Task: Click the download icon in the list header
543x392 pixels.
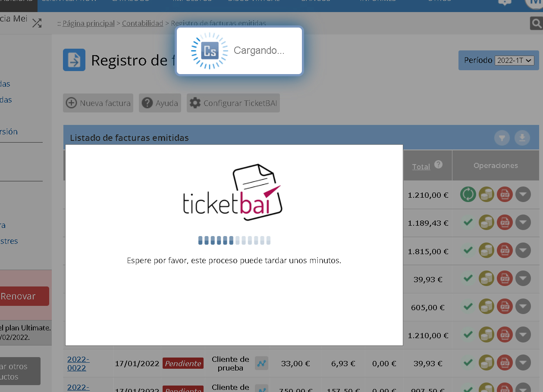Action: tap(522, 138)
